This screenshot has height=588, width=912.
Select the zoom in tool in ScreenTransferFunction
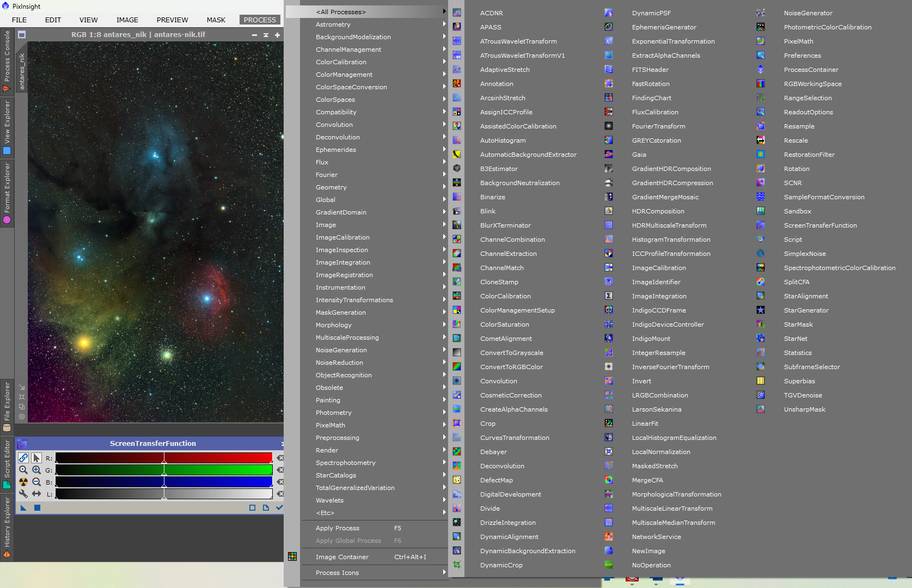click(x=36, y=470)
